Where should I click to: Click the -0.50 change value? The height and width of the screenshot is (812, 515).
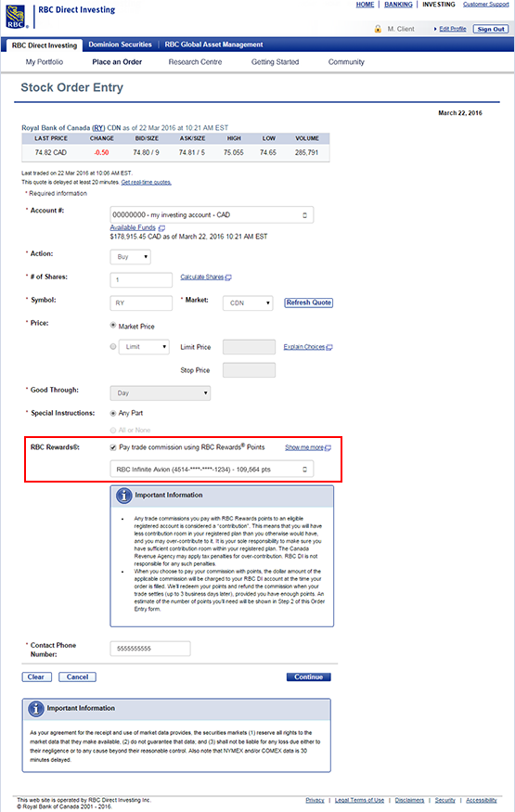(101, 153)
